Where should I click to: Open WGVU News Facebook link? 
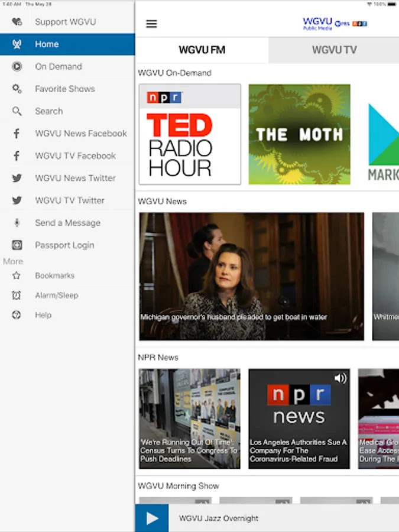pos(67,134)
